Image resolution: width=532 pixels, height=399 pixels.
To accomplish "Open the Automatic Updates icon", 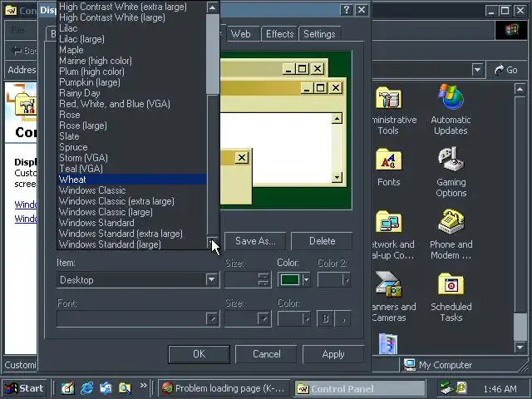I will (x=451, y=97).
